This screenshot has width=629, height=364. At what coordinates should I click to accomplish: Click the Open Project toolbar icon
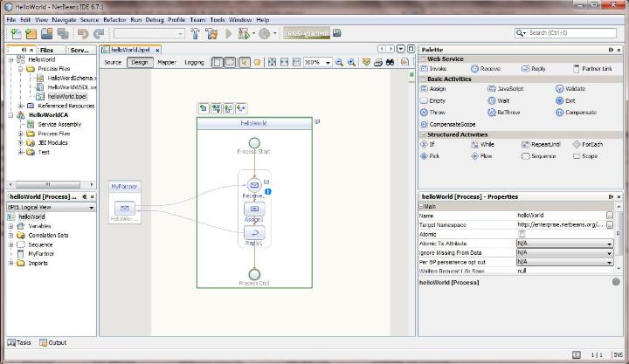pyautogui.click(x=46, y=34)
